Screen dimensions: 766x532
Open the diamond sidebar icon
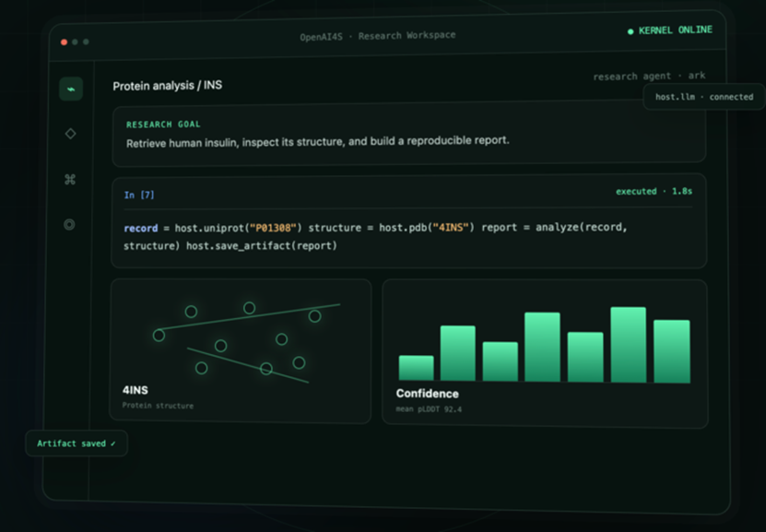coord(70,134)
